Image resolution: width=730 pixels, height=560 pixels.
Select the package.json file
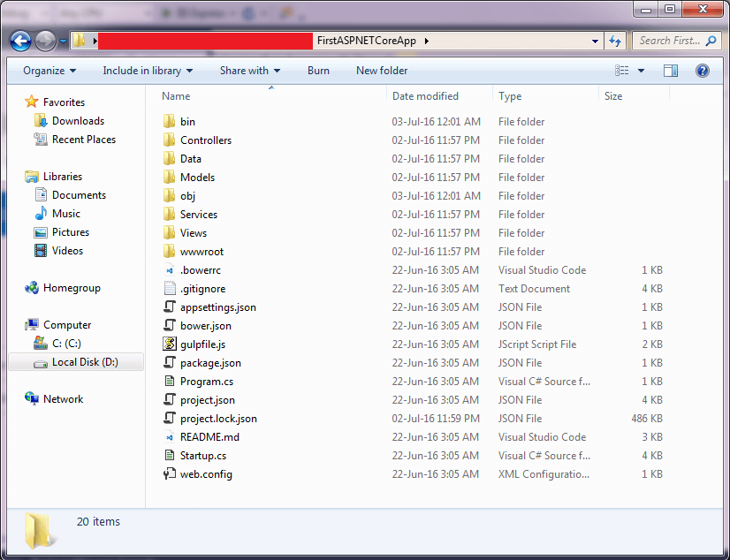[x=210, y=363]
